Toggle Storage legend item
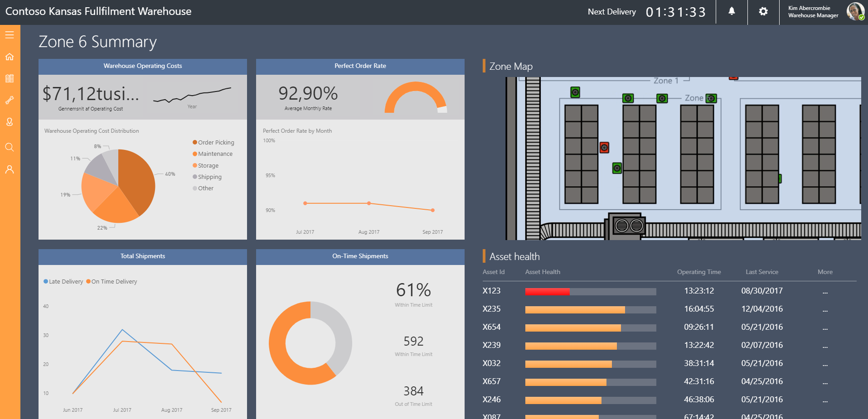The image size is (868, 419). point(206,165)
